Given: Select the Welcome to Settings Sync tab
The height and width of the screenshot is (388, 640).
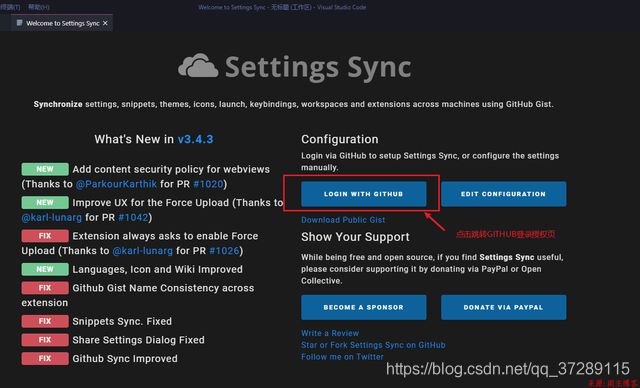Looking at the screenshot, I should tap(62, 23).
